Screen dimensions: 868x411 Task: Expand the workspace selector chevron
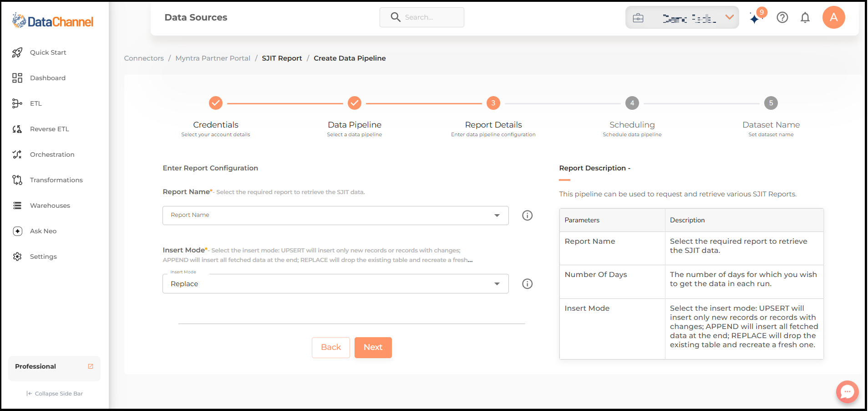coord(730,17)
